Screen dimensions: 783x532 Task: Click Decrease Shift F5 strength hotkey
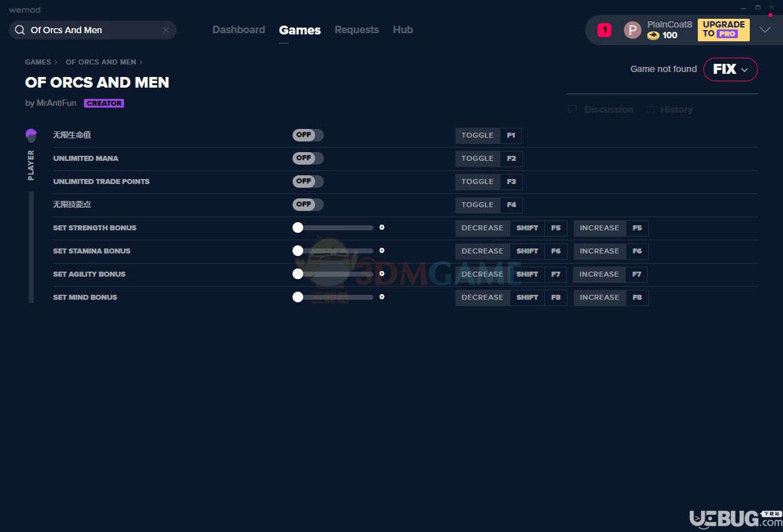coord(511,228)
